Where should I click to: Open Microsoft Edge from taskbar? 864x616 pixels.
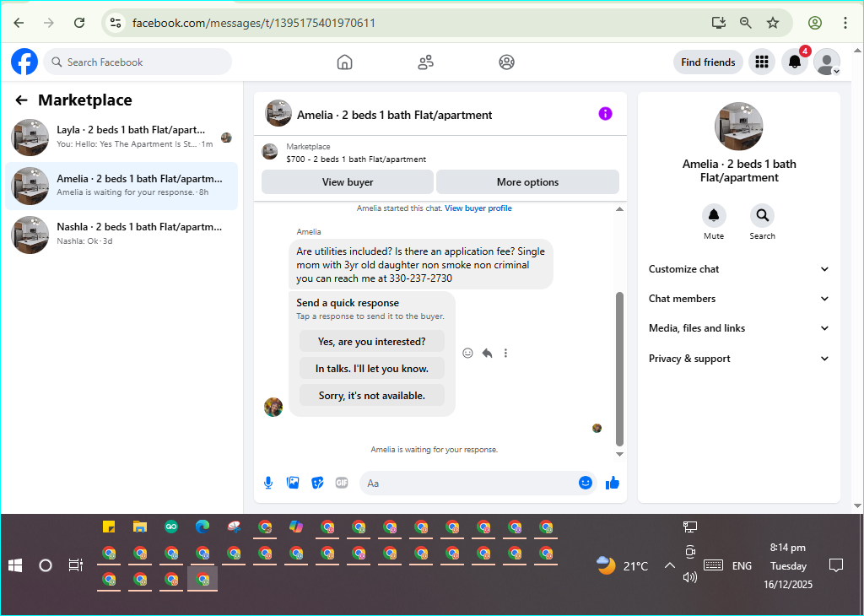[202, 527]
